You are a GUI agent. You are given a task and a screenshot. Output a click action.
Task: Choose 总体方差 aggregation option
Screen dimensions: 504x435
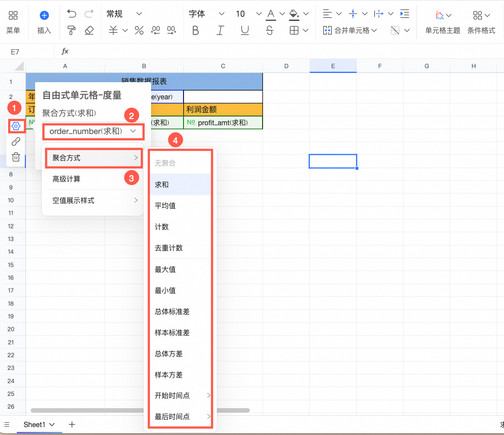click(x=180, y=354)
